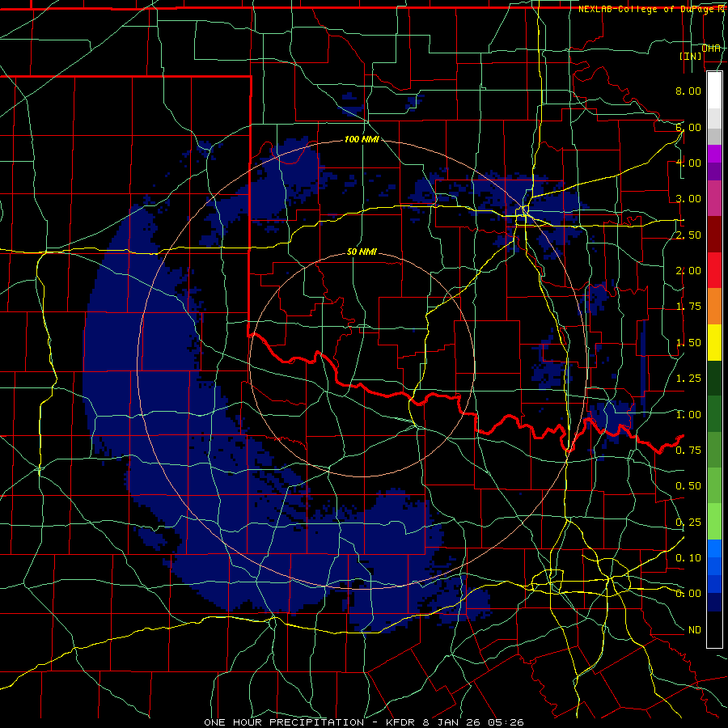Click the 2.00 legend value
This screenshot has width=728, height=728.
(x=688, y=271)
